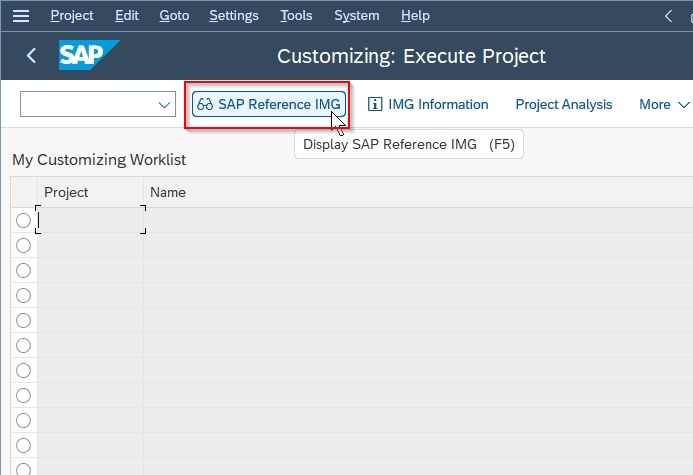The width and height of the screenshot is (693, 475).
Task: Click the first Project cell input field
Action: [91, 220]
